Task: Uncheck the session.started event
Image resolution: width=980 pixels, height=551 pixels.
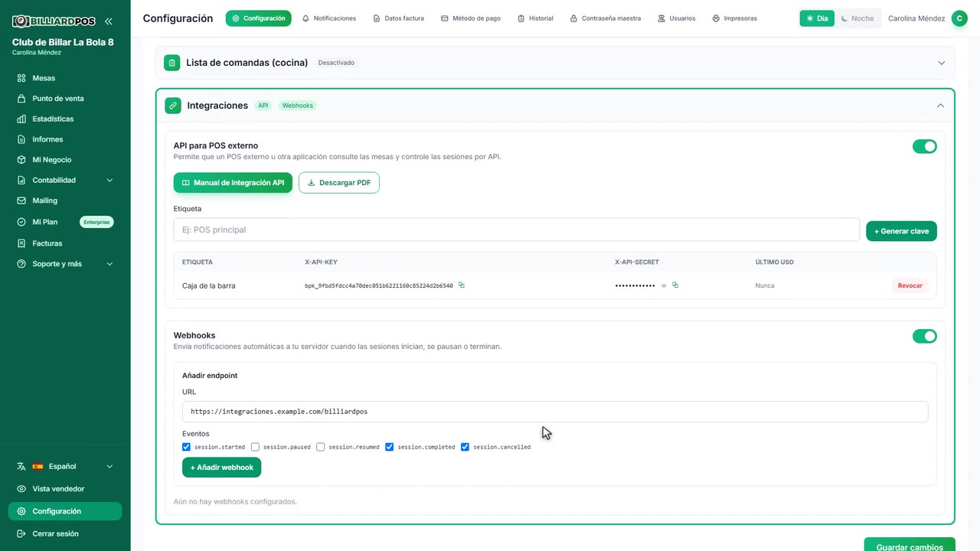Action: pyautogui.click(x=187, y=447)
